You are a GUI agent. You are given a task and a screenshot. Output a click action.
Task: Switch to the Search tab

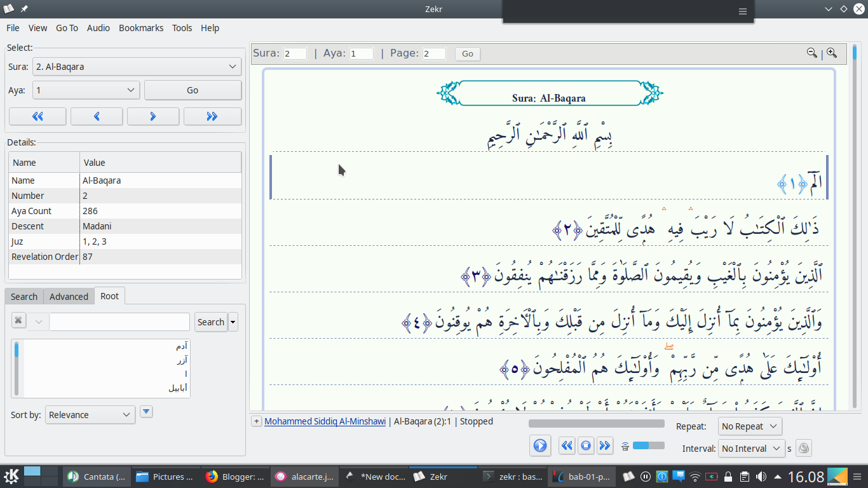(x=24, y=297)
